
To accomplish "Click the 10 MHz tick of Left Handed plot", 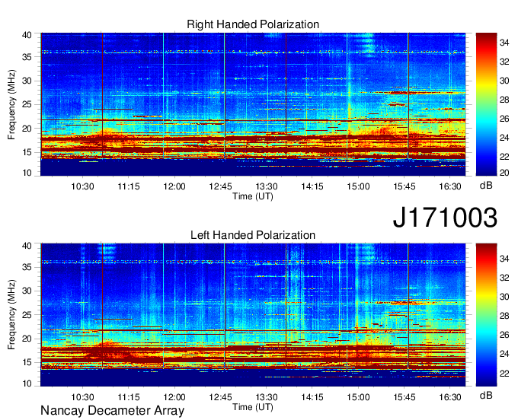I will pyautogui.click(x=27, y=383).
